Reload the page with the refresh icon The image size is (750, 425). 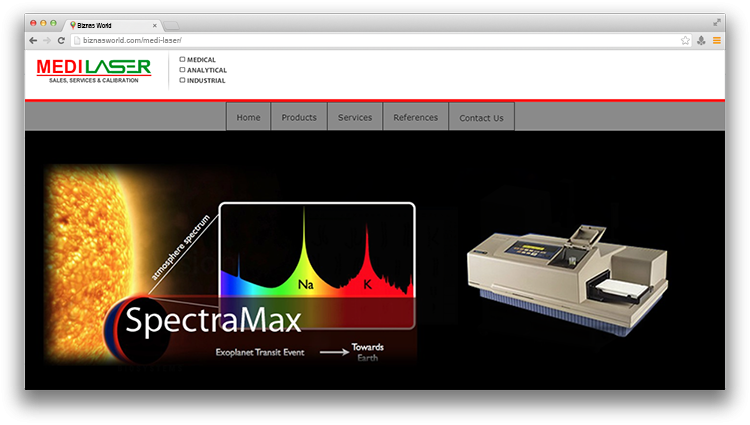pyautogui.click(x=61, y=40)
